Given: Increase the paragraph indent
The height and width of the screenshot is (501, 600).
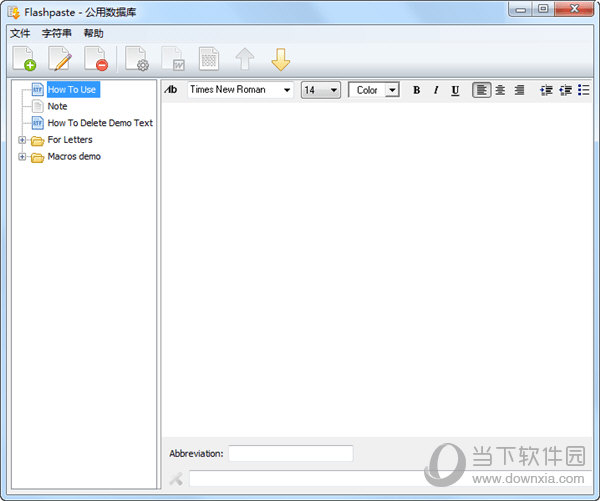Looking at the screenshot, I should point(565,90).
